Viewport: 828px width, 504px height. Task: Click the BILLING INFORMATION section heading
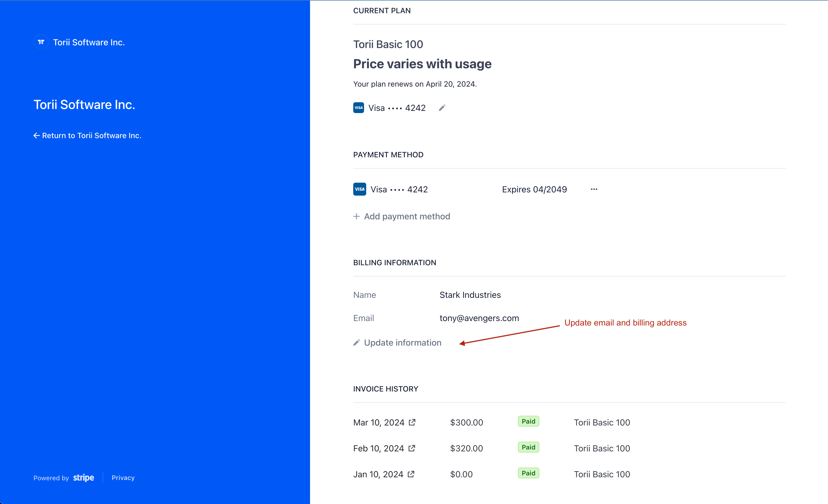pyautogui.click(x=395, y=263)
